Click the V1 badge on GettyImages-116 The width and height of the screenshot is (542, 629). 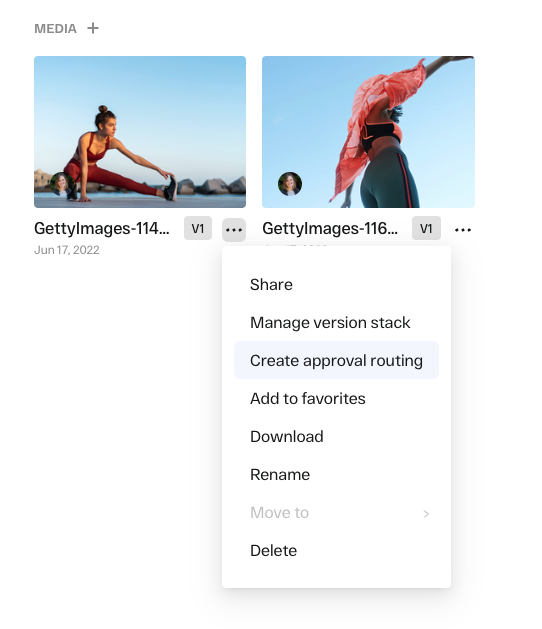point(426,228)
